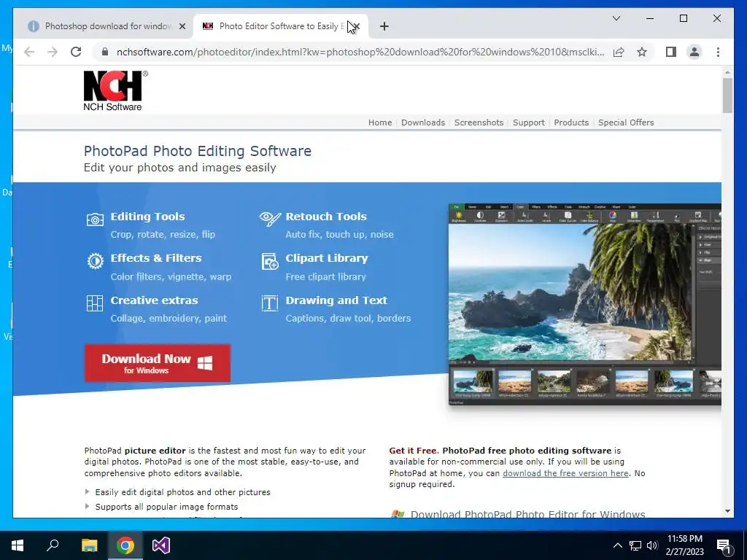Go back to the previous page
Image resolution: width=747 pixels, height=560 pixels.
(29, 52)
